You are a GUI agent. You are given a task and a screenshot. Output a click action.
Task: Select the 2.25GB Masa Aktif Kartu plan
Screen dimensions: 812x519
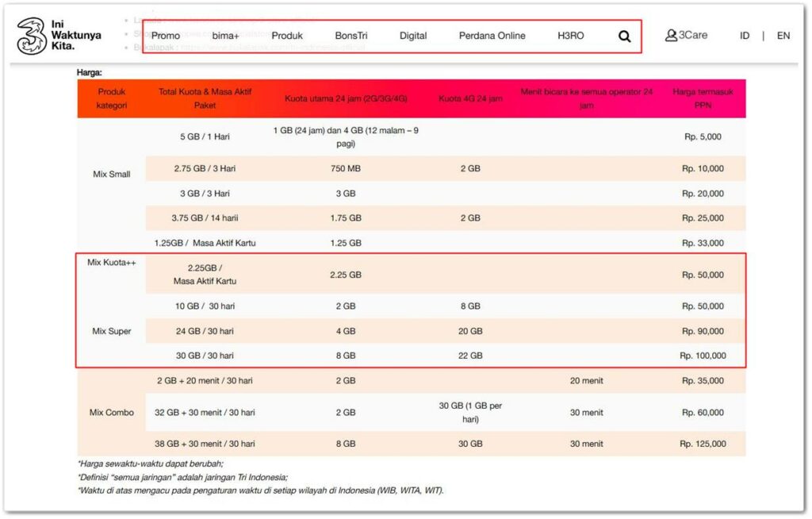(x=205, y=274)
